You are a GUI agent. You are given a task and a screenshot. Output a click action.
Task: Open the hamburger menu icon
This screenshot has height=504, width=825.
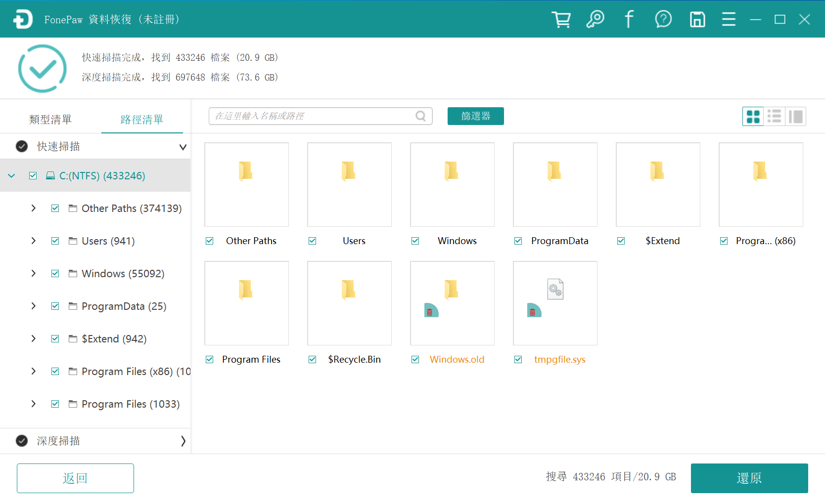(729, 19)
